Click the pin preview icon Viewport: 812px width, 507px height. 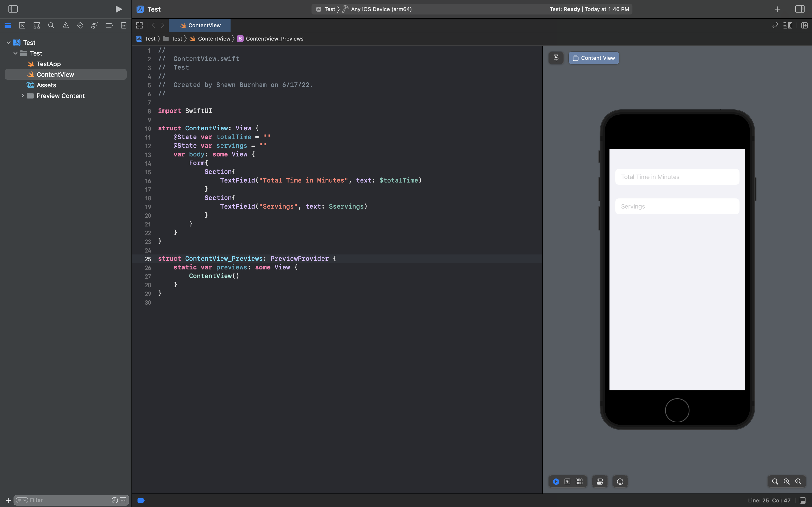[x=556, y=58]
